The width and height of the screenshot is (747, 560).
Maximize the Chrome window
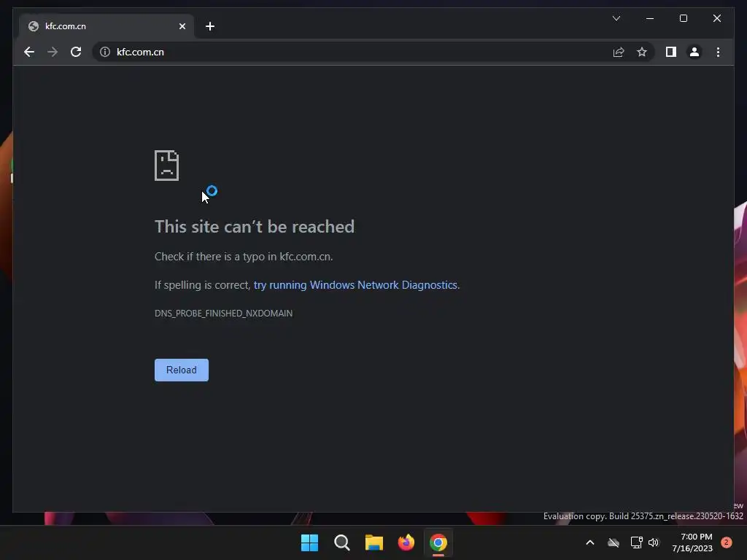(683, 18)
